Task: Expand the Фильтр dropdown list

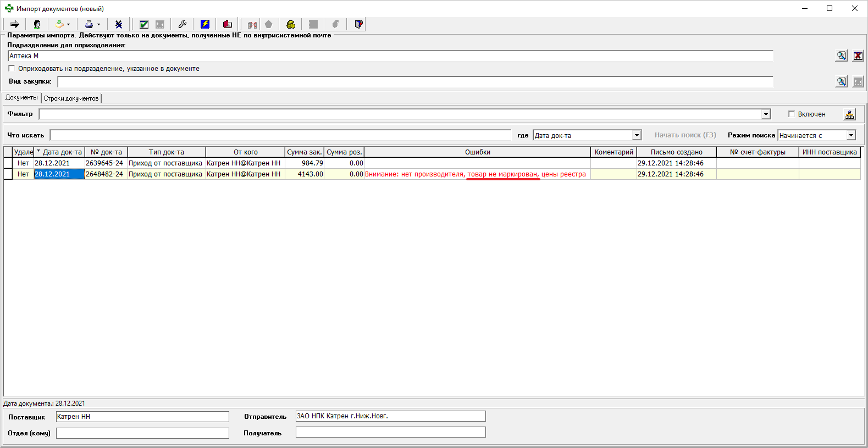Action: click(x=766, y=114)
